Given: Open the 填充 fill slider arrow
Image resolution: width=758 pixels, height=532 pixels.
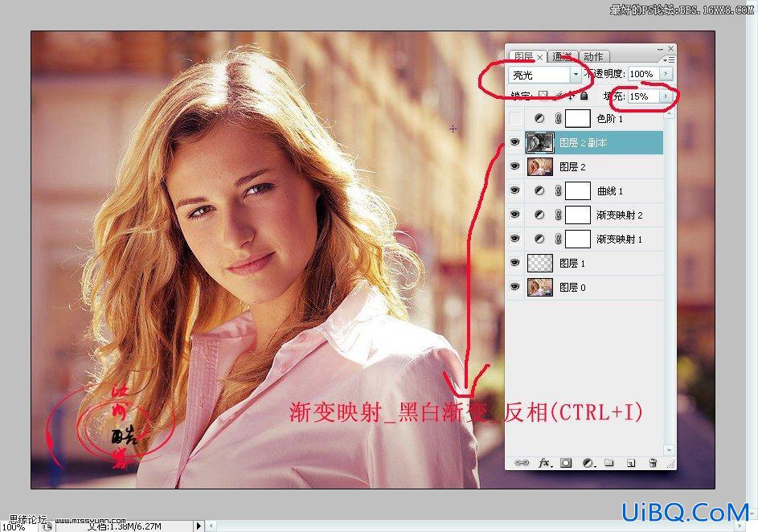Looking at the screenshot, I should (x=666, y=96).
